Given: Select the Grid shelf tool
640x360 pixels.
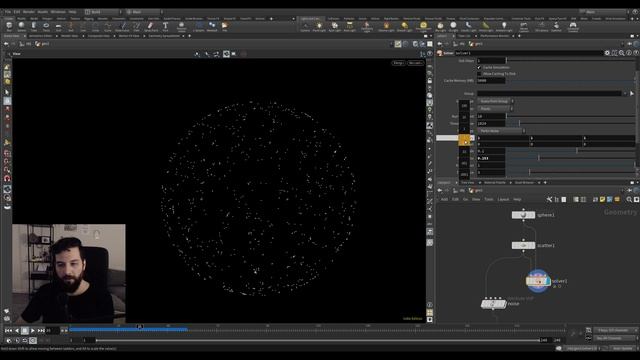Looking at the screenshot, I should (58, 27).
